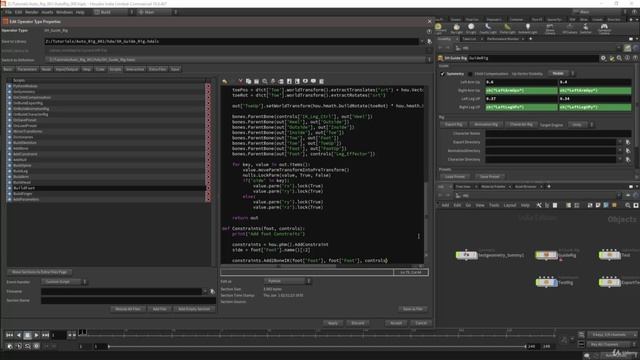Jump to last frame in playbar
This screenshot has width=640, height=360.
tap(45, 335)
